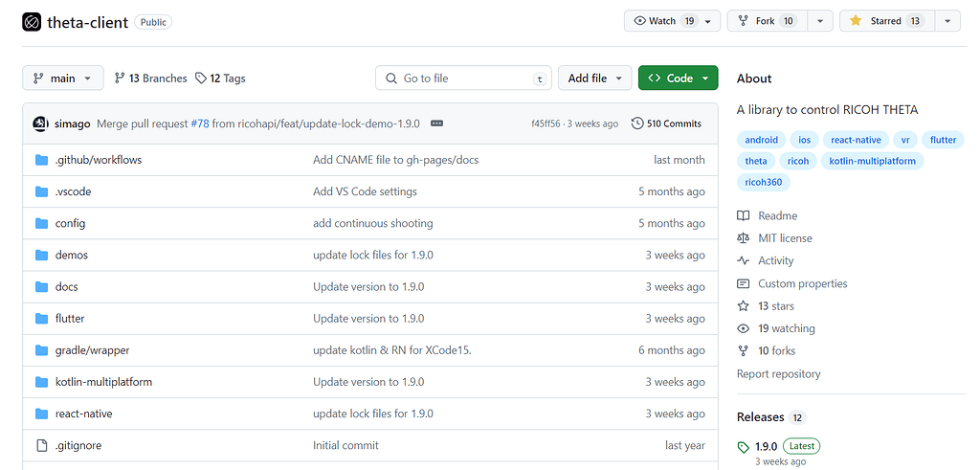Open commit 'add continuous shooting'

click(x=373, y=223)
